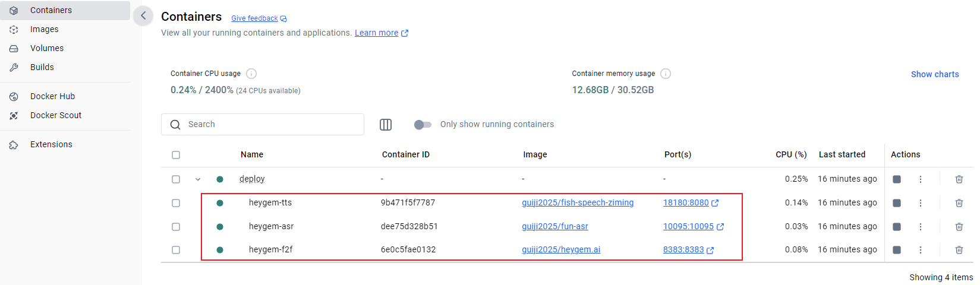
Task: Sort by the Port(s) column header
Action: click(678, 154)
